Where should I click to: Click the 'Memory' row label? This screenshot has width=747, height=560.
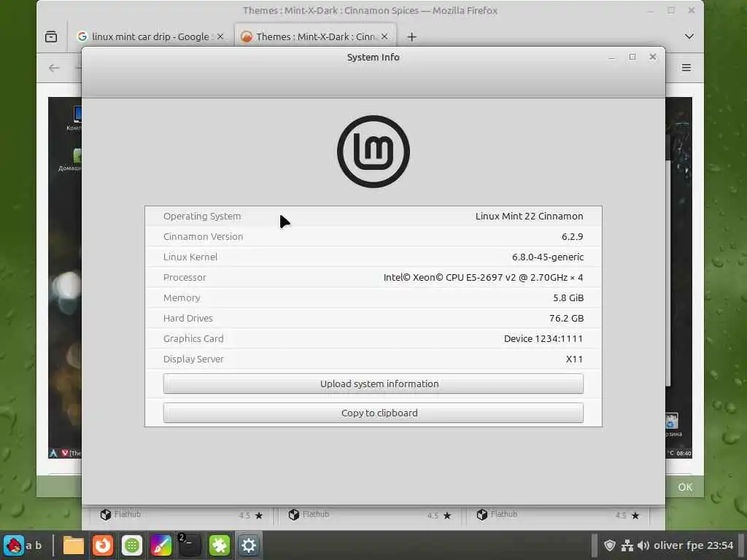tap(182, 298)
